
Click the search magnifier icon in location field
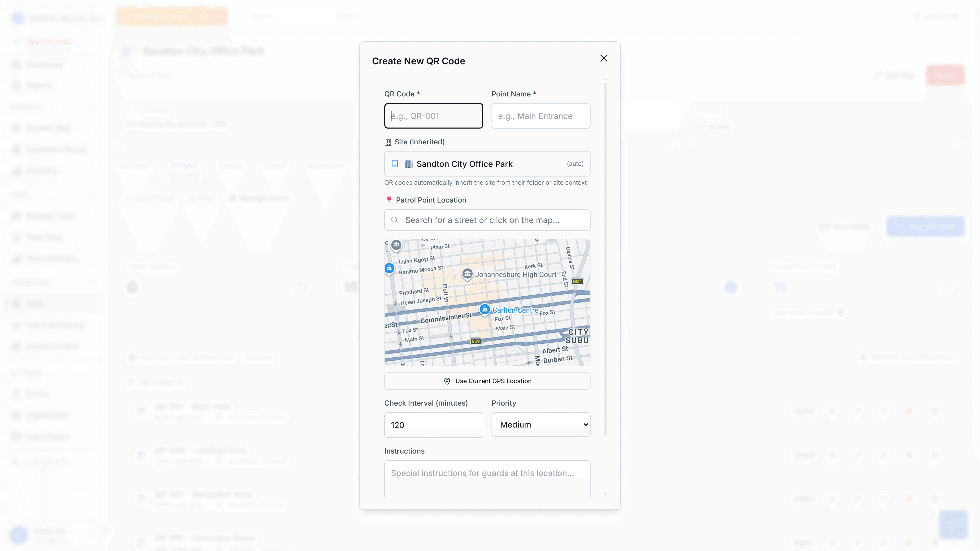click(395, 220)
